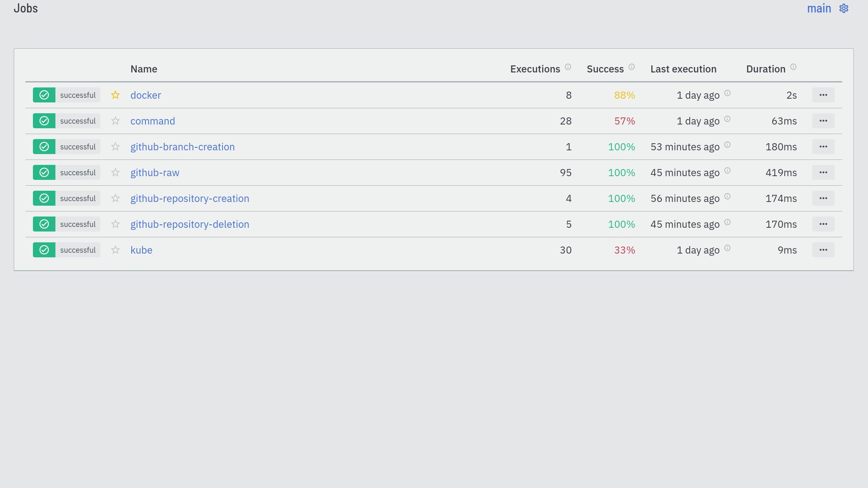Open the overflow menu for github-branch-creation

(x=823, y=147)
